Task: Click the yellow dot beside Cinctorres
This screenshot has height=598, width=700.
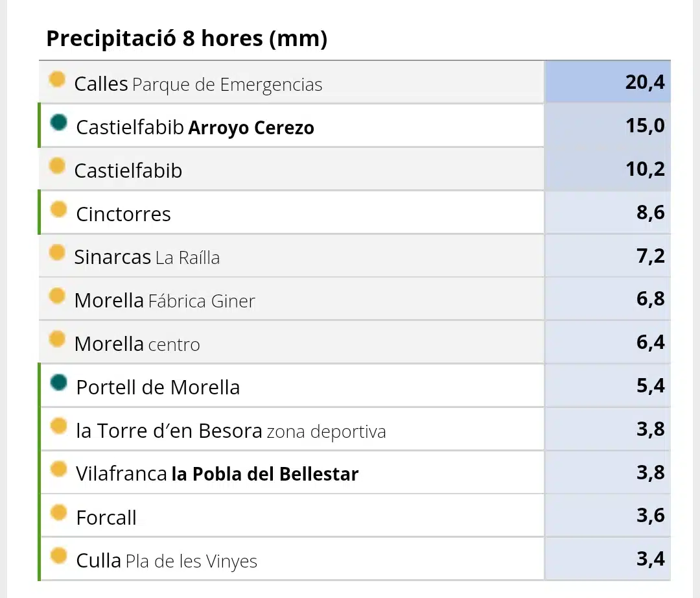Action: pyautogui.click(x=58, y=209)
